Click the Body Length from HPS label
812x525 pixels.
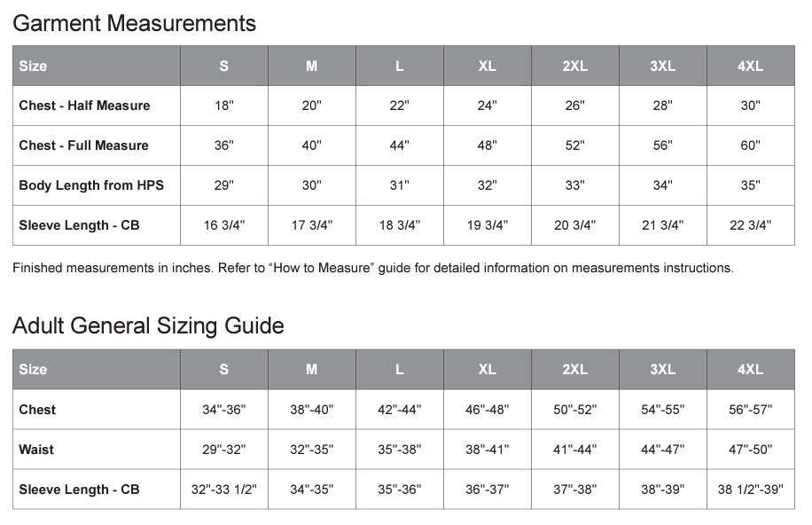coord(91,185)
